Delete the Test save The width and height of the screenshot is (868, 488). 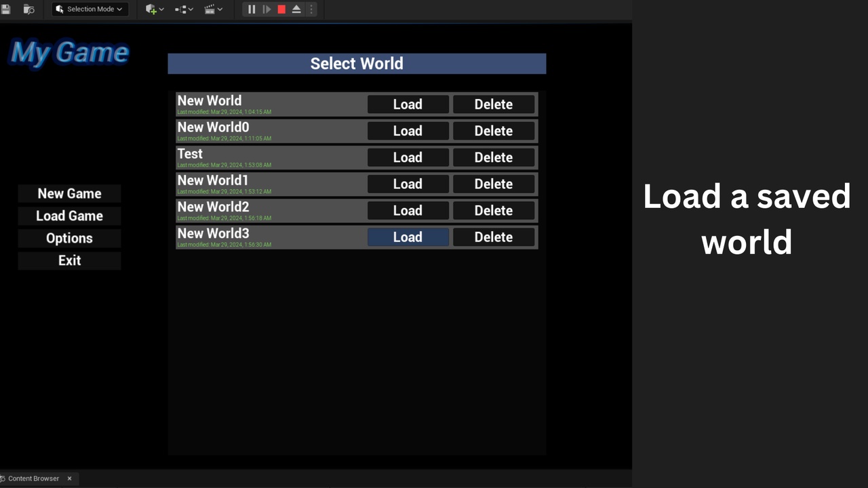pyautogui.click(x=494, y=157)
